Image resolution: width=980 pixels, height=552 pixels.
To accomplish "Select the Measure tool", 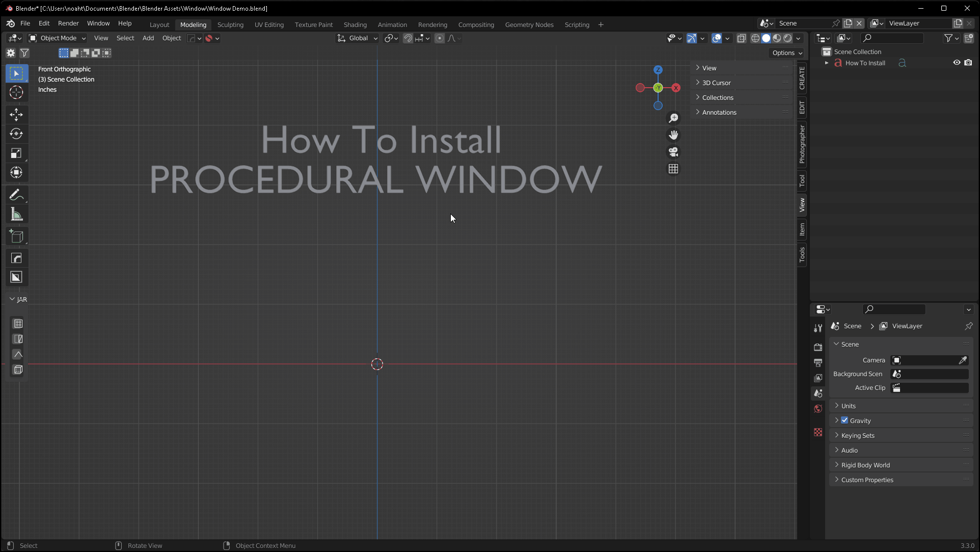I will (17, 214).
